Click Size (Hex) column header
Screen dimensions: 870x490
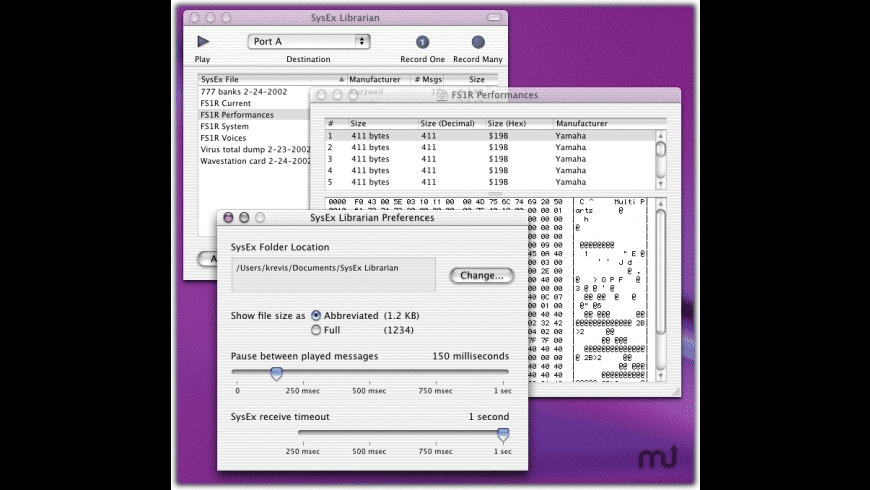(519, 123)
